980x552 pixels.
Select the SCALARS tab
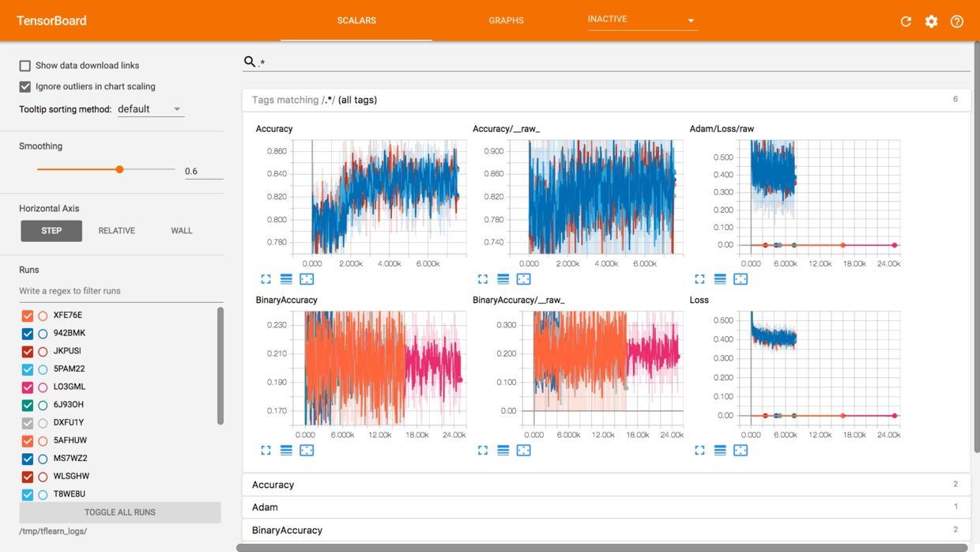(356, 21)
